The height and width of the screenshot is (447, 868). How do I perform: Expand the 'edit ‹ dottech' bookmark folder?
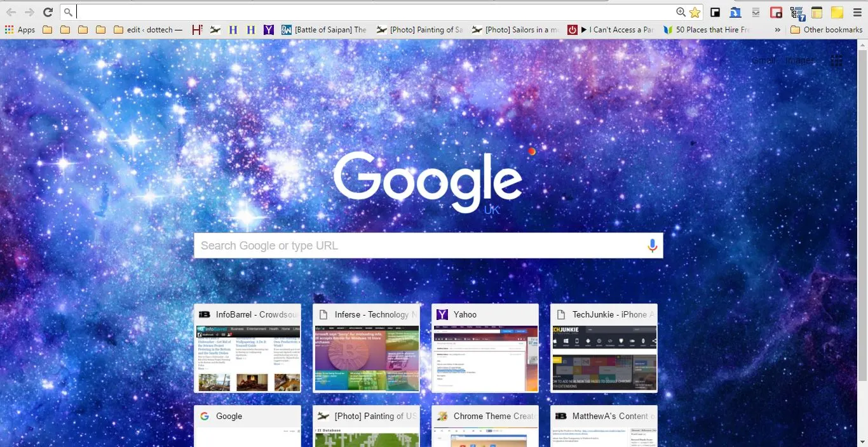coord(147,30)
